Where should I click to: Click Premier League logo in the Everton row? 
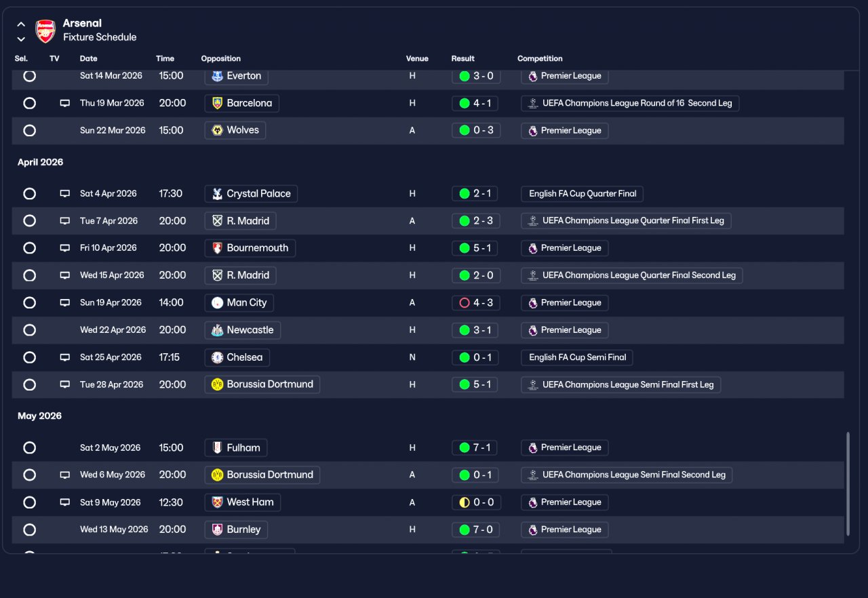(533, 76)
